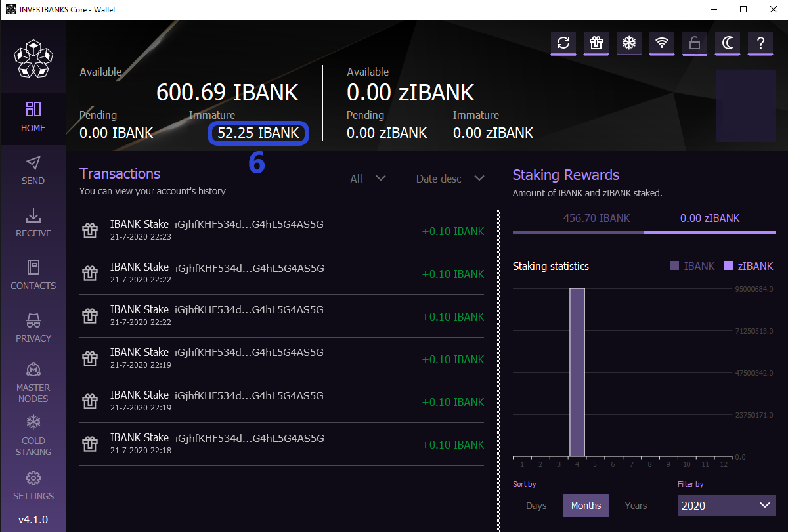This screenshot has width=788, height=532.
Task: Select the 0.00 zIBANK staking tab
Action: click(x=710, y=220)
